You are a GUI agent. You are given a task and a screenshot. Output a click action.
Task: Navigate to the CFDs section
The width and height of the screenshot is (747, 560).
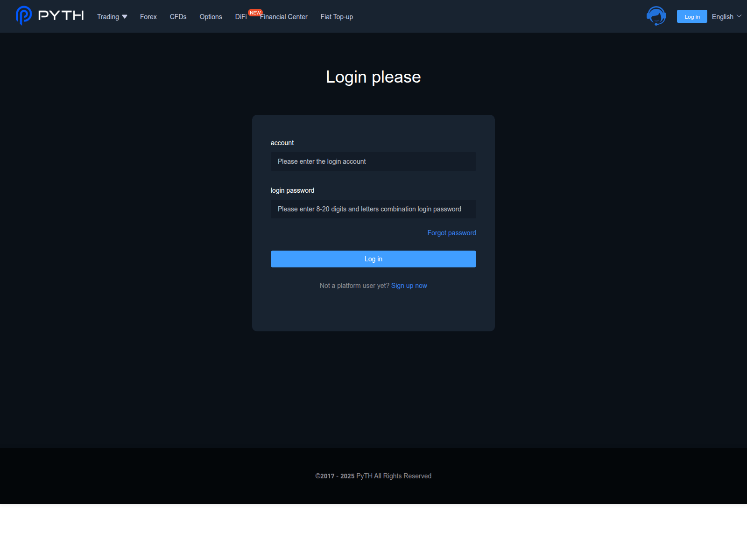178,17
